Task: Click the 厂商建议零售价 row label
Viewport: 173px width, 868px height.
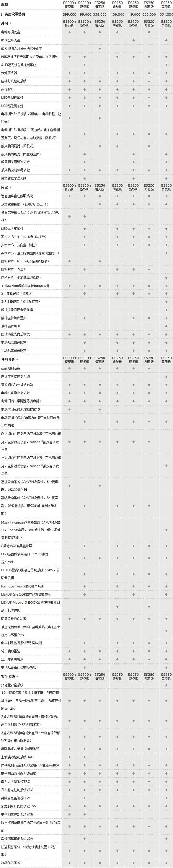Action: [13, 14]
